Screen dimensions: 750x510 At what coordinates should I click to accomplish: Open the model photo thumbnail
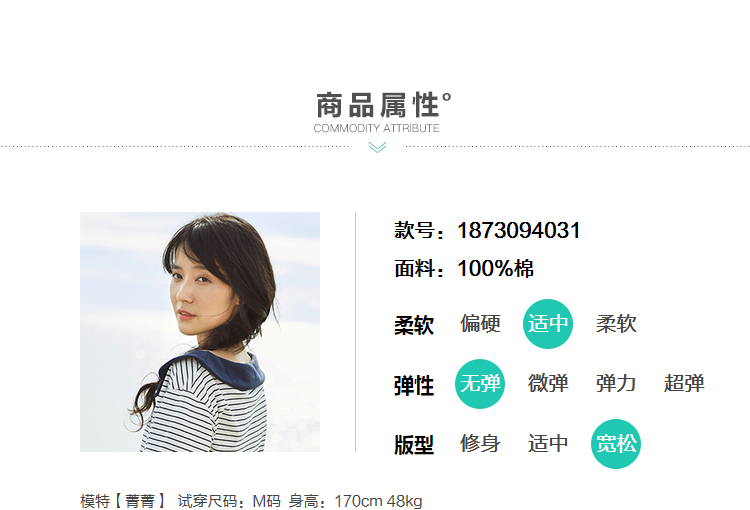click(x=200, y=332)
